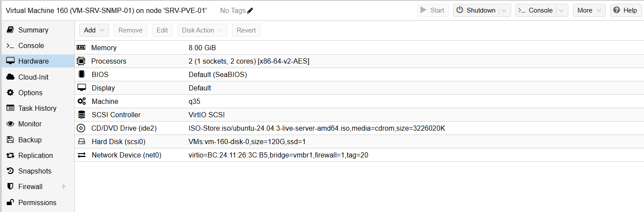Open the Shutdown dropdown arrow

click(x=505, y=10)
